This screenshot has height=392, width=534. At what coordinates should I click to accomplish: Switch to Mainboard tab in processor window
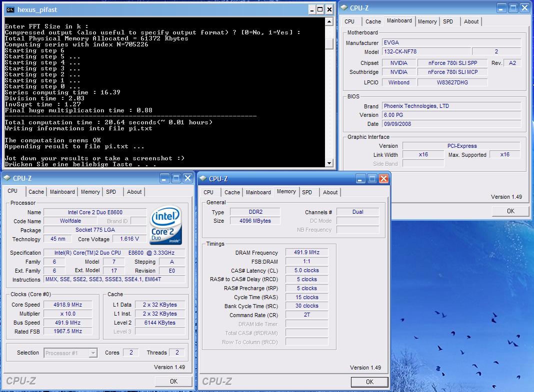62,192
